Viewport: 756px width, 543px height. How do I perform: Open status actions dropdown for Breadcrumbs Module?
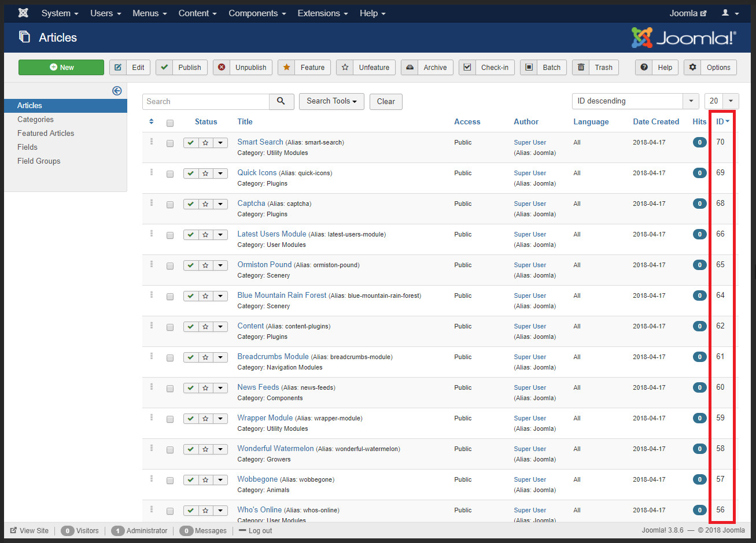[220, 357]
